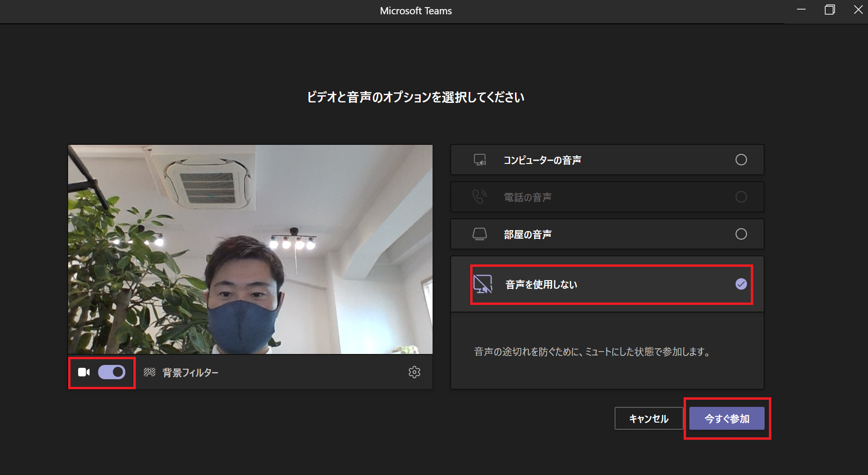Click the phone audio handset icon
The height and width of the screenshot is (475, 868).
pyautogui.click(x=479, y=197)
